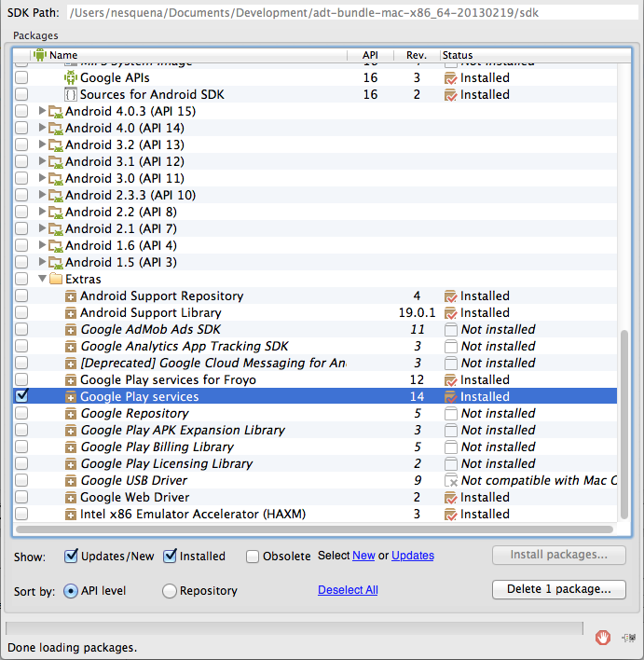Image resolution: width=644 pixels, height=660 pixels.
Task: Click the Google Web Driver package icon
Action: click(71, 498)
